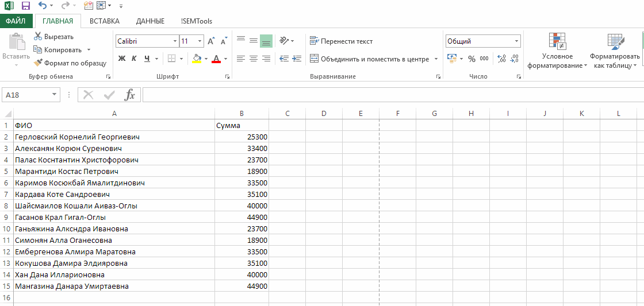Expand the Name Box dropdown arrow

(54, 95)
